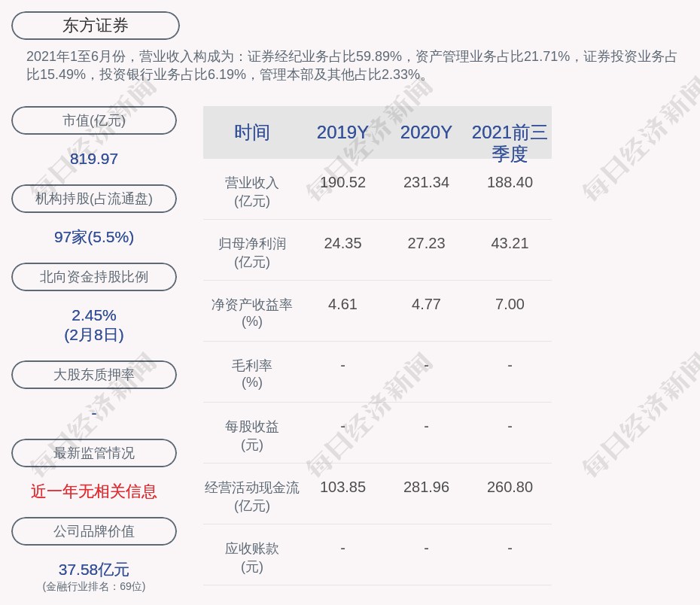Select the 37.58亿元 brand value
The width and height of the screenshot is (700, 605).
(94, 570)
